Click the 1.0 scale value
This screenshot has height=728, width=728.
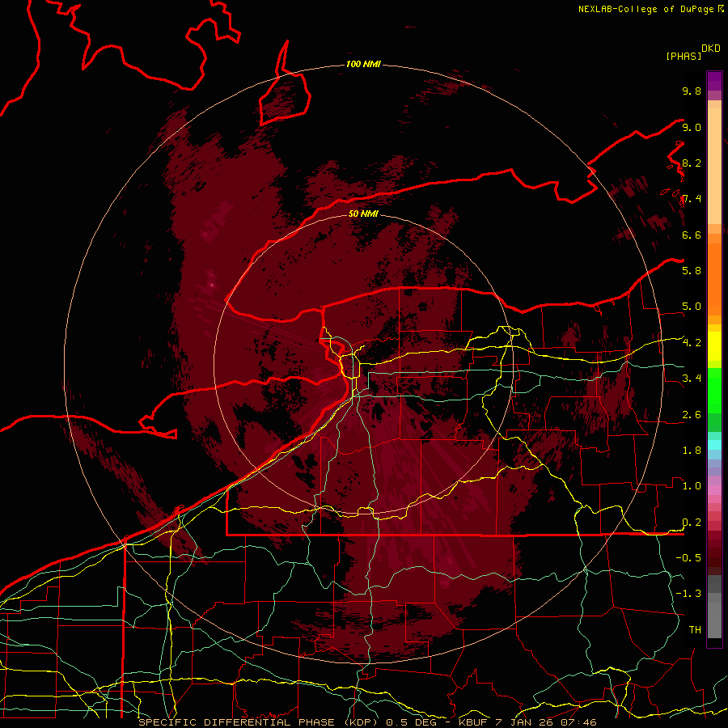pos(692,486)
